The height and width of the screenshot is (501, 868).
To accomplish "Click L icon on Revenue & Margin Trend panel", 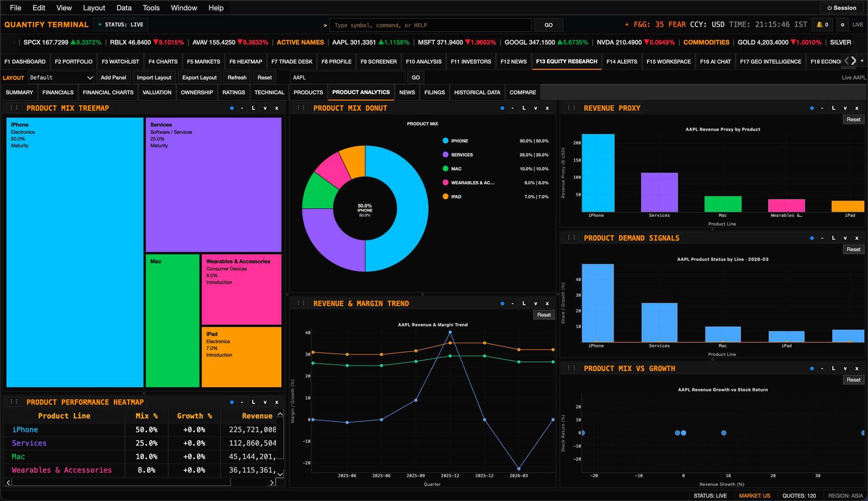I will [x=524, y=304].
